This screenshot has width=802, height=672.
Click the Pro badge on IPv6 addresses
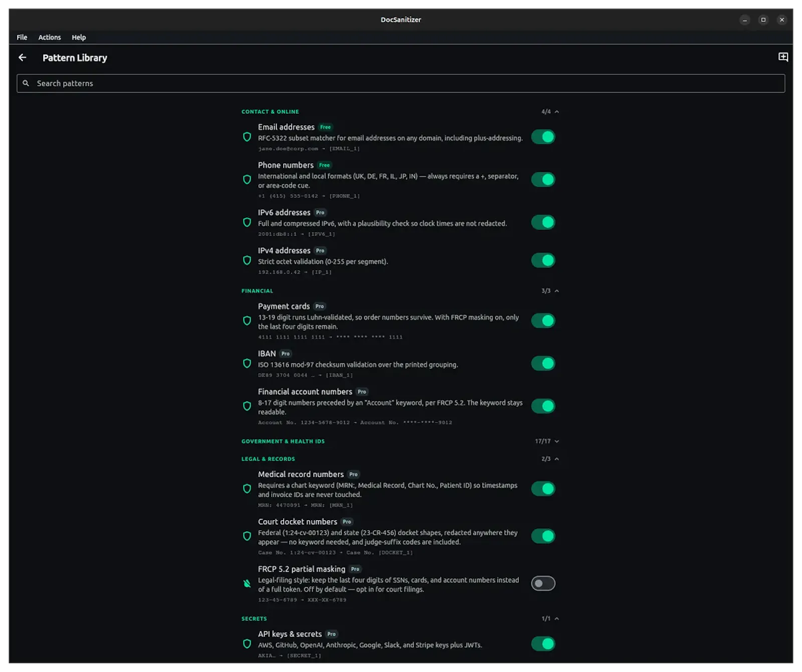pos(320,212)
